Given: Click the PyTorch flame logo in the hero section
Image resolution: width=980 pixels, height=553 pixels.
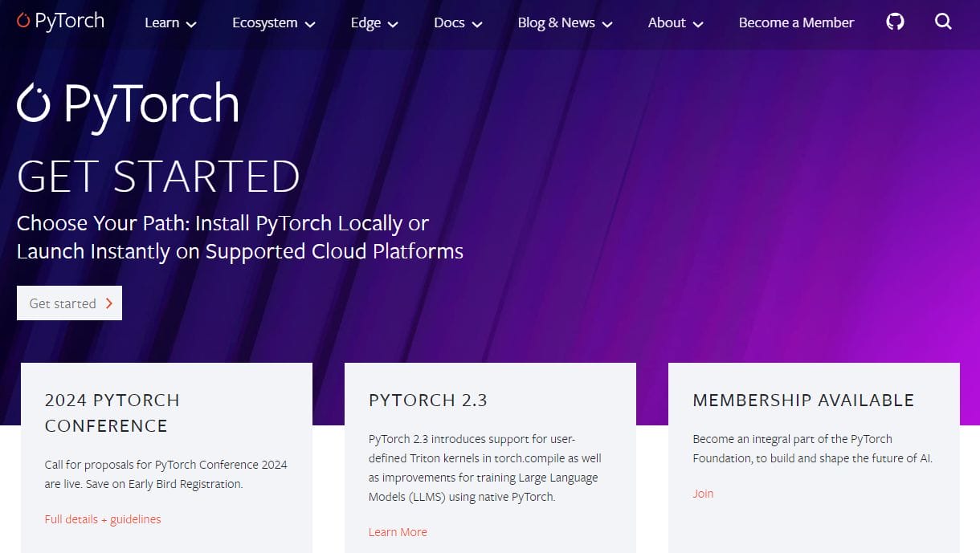Looking at the screenshot, I should 34,102.
